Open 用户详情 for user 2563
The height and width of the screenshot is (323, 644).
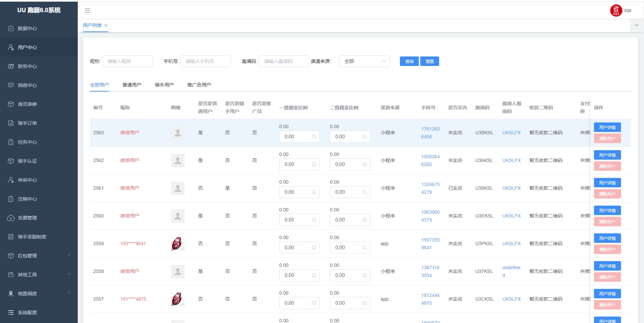point(607,127)
